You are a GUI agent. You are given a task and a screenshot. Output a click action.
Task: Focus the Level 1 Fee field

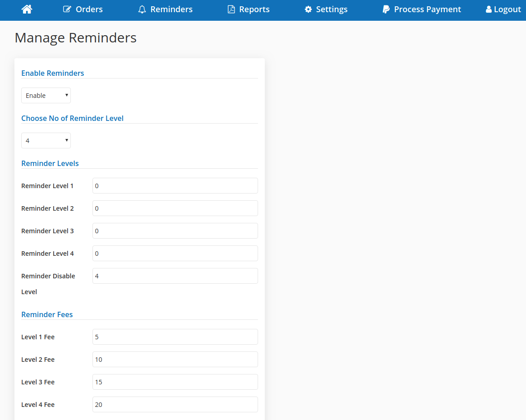[175, 337]
